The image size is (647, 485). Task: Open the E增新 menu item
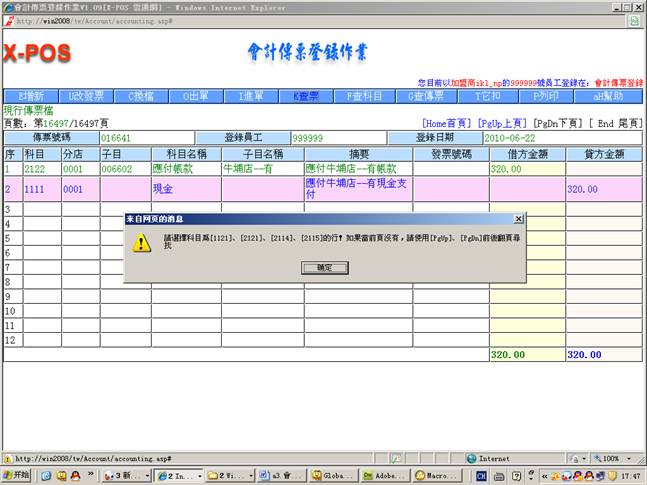coord(31,97)
